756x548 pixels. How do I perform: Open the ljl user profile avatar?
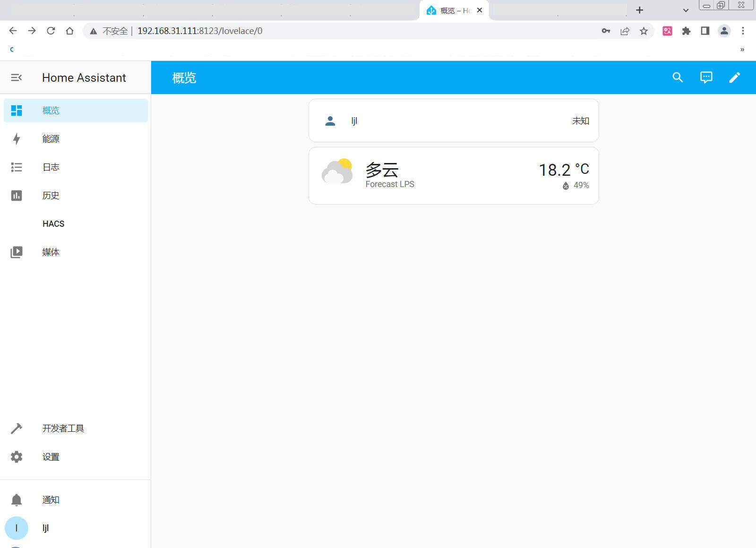point(17,528)
